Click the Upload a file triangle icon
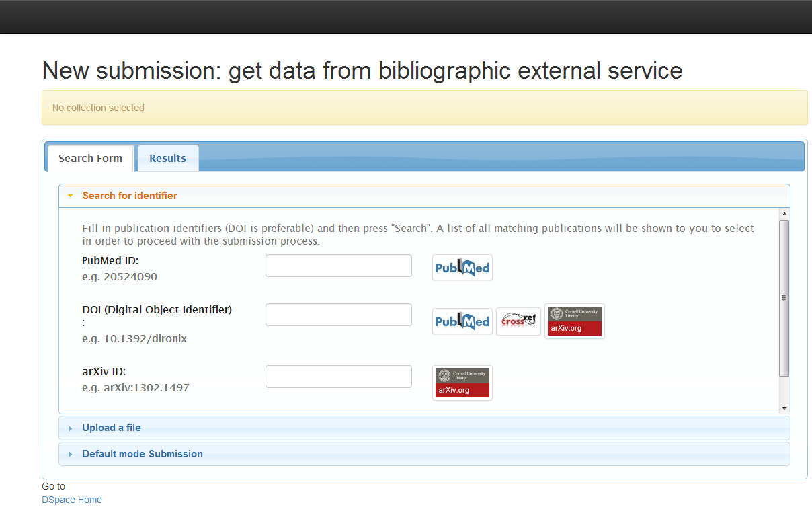The height and width of the screenshot is (507, 812). 70,428
